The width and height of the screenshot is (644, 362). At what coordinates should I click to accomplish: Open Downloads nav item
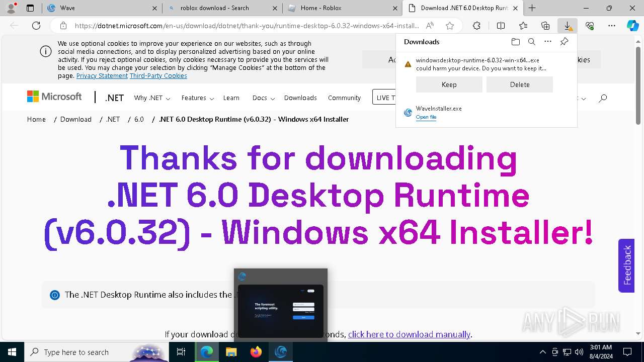(300, 98)
